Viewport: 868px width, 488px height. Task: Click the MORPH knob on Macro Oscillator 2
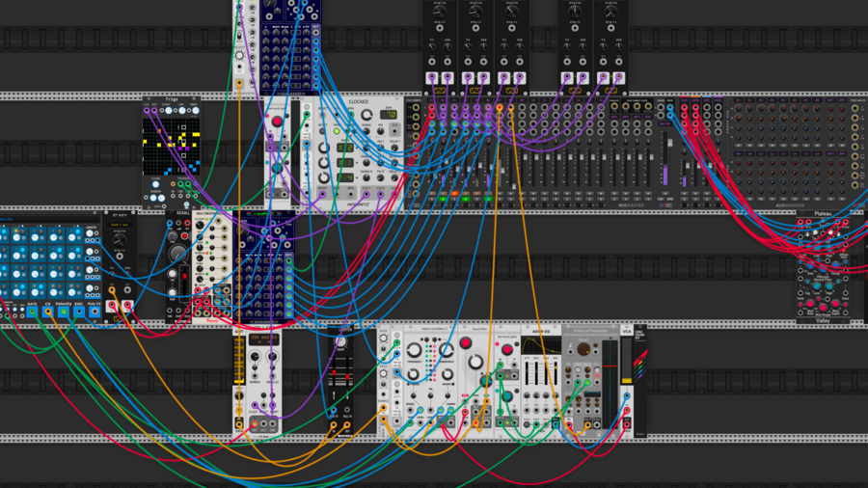[x=448, y=374]
